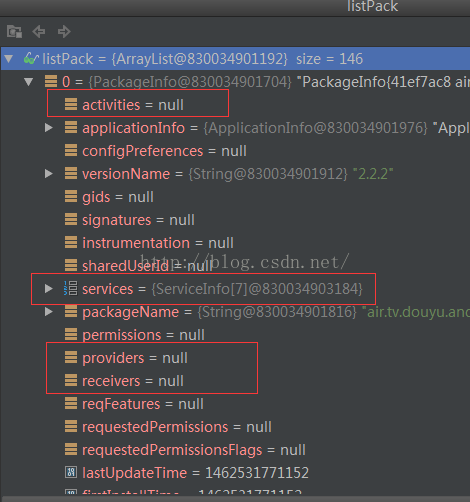Click the field icon next to applicationInfo

(x=71, y=127)
